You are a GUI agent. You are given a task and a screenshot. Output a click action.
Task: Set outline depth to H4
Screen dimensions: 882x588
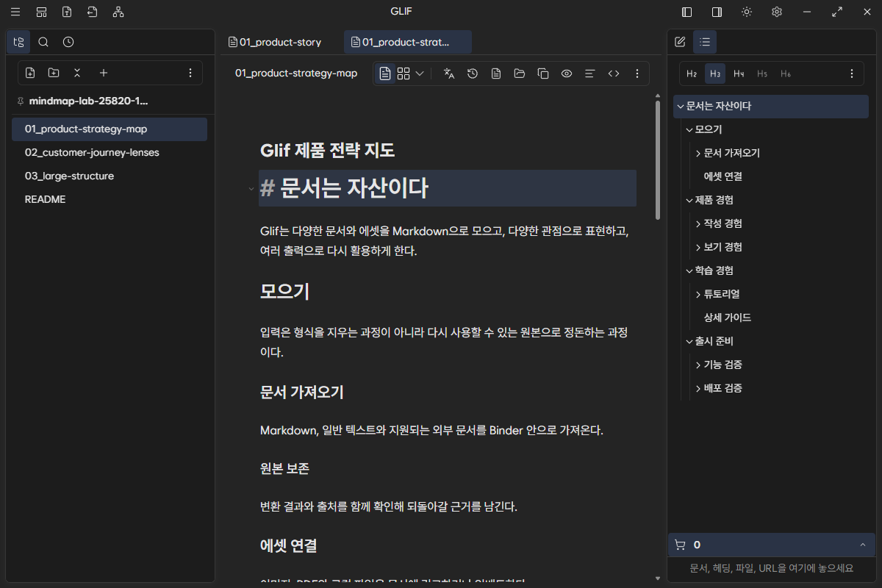tap(739, 73)
